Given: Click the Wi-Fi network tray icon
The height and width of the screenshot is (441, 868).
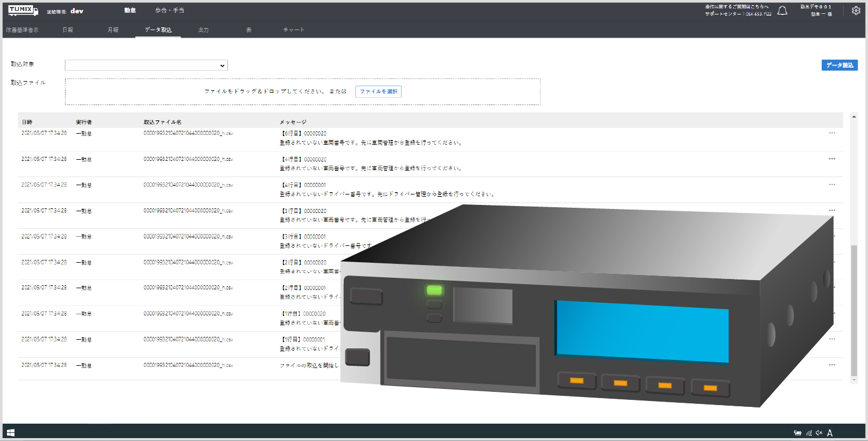Looking at the screenshot, I should click(809, 433).
